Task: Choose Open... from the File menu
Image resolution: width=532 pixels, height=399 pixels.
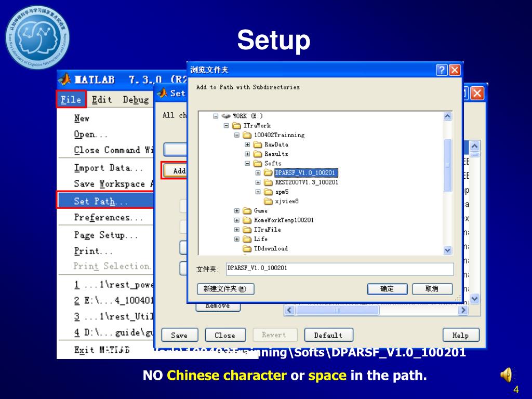Action: coord(90,135)
